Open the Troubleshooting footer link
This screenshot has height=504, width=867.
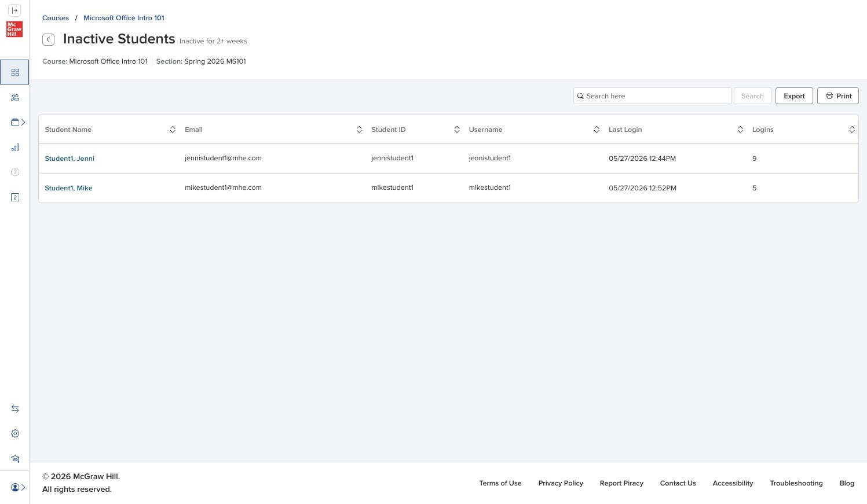796,483
